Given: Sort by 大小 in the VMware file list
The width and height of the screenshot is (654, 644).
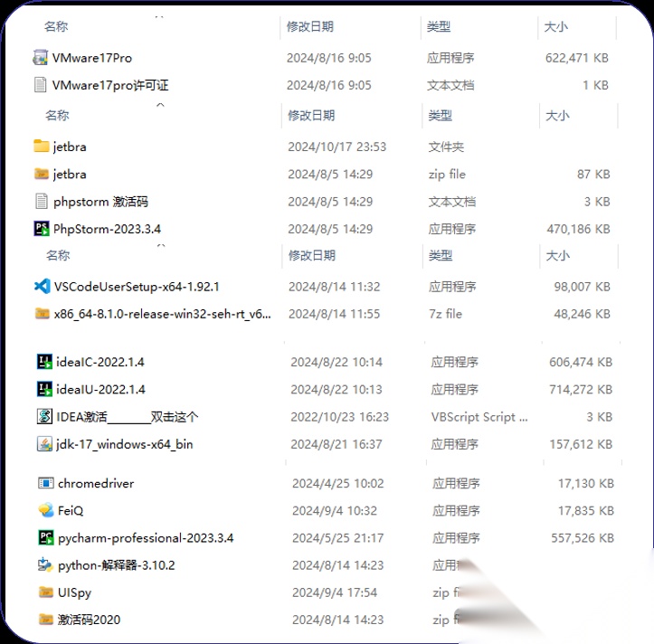Looking at the screenshot, I should tap(556, 27).
